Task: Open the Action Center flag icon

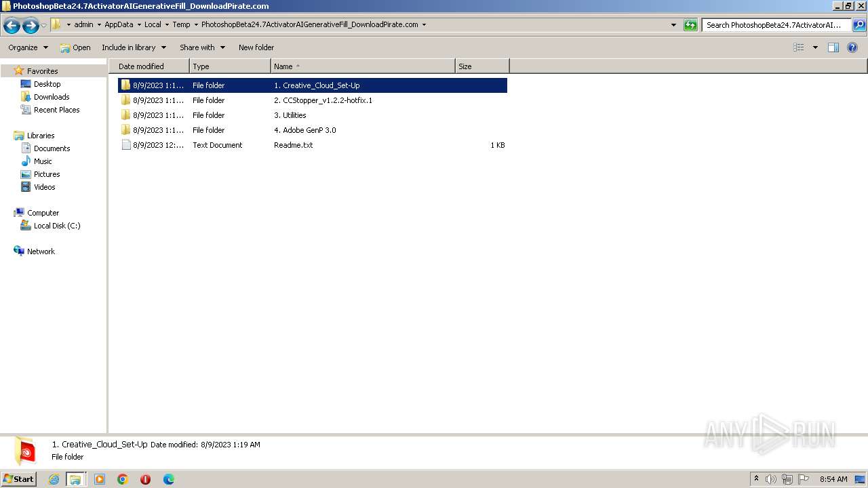Action: (804, 479)
